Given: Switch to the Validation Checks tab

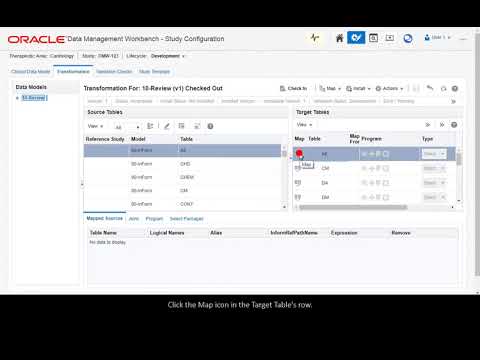Looking at the screenshot, I should coord(114,72).
